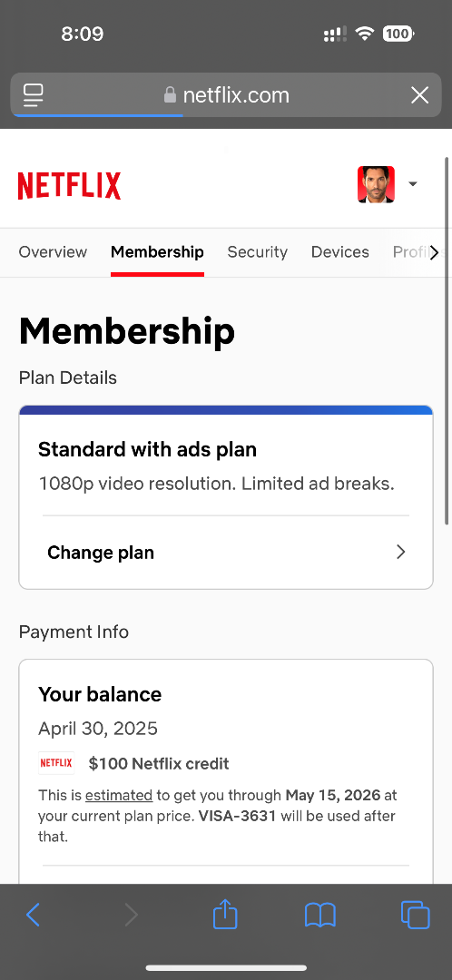The width and height of the screenshot is (452, 980).
Task: Open Change plan option
Action: pyautogui.click(x=226, y=553)
